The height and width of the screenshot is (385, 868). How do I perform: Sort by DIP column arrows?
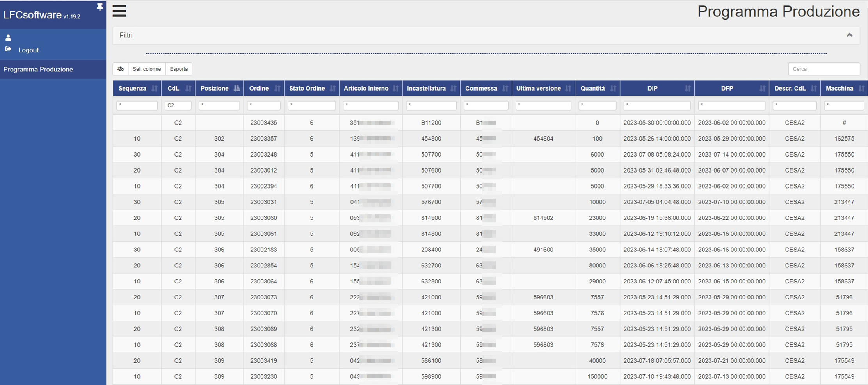(x=688, y=89)
